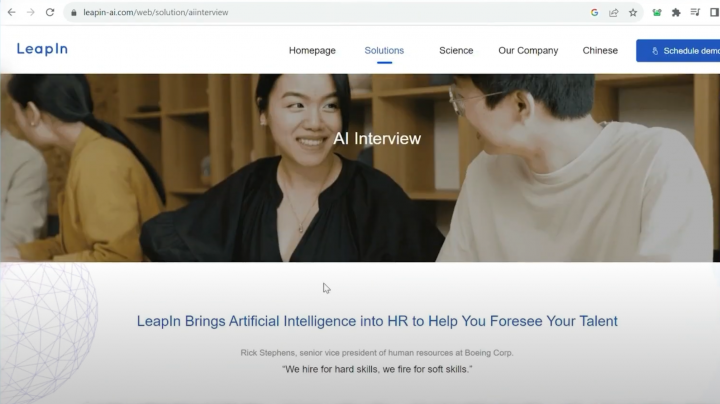The height and width of the screenshot is (404, 720).
Task: Open the Solutions navigation menu
Action: point(384,50)
